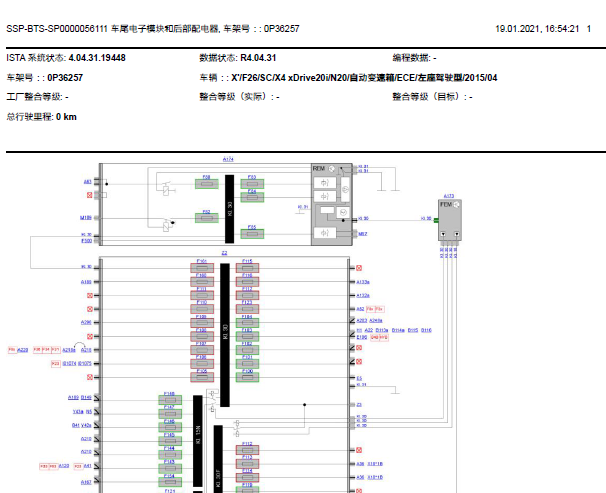
Task: Click document title SSP-BTS-SP0000056111
Action: 57,29
